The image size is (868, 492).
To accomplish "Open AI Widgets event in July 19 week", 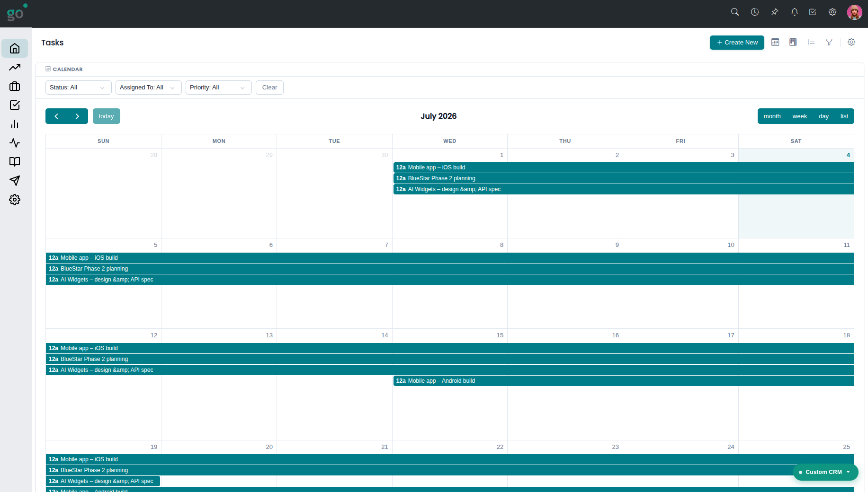I will point(103,481).
